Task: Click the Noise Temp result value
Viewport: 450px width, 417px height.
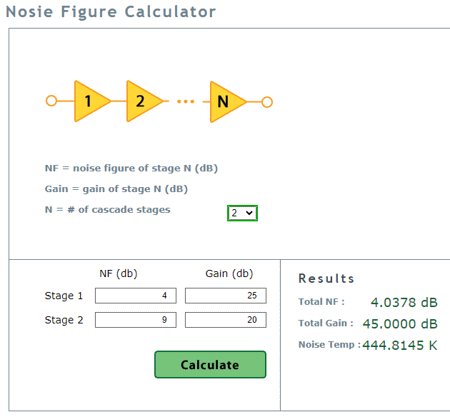Action: [400, 345]
